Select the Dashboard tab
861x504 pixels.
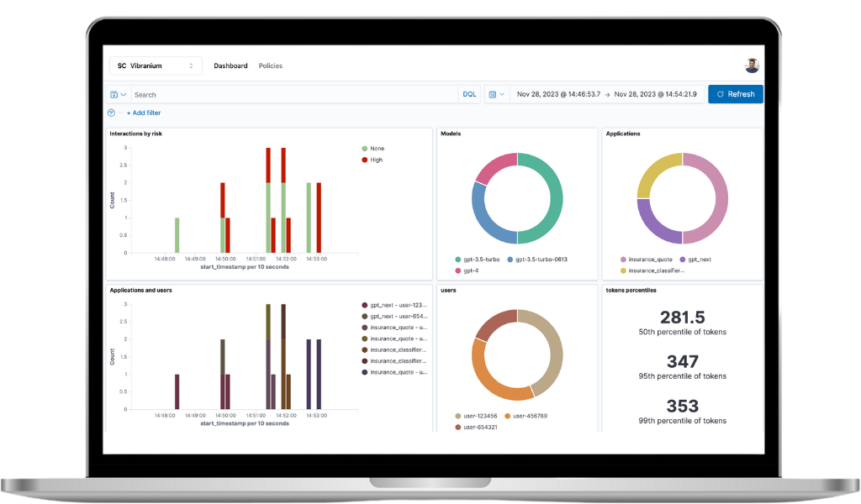(x=230, y=66)
